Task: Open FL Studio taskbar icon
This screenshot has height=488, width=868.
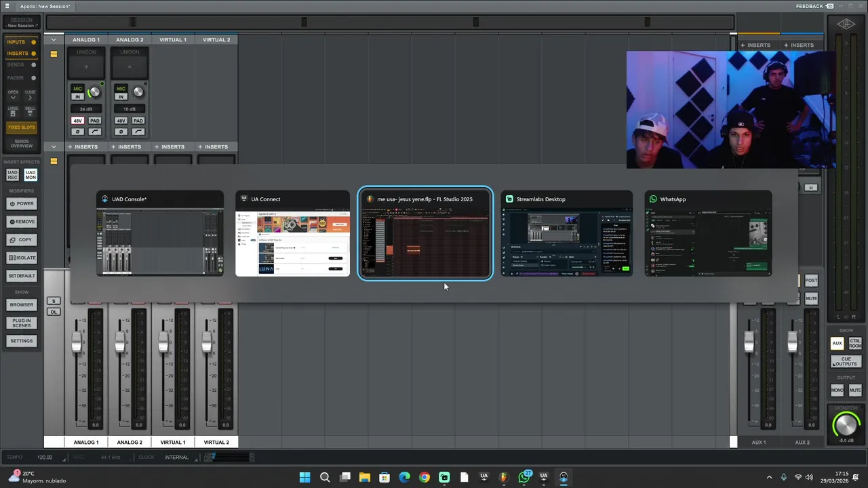Action: 503,477
